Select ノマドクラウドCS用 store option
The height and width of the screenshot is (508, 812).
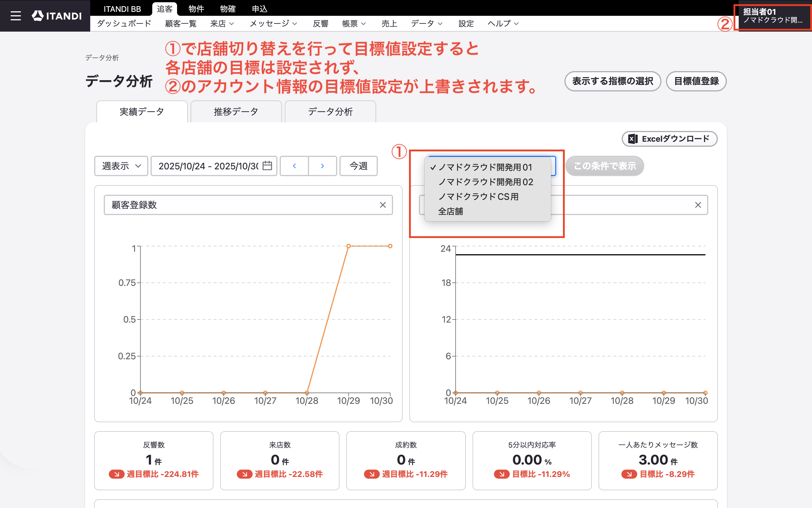[487, 196]
